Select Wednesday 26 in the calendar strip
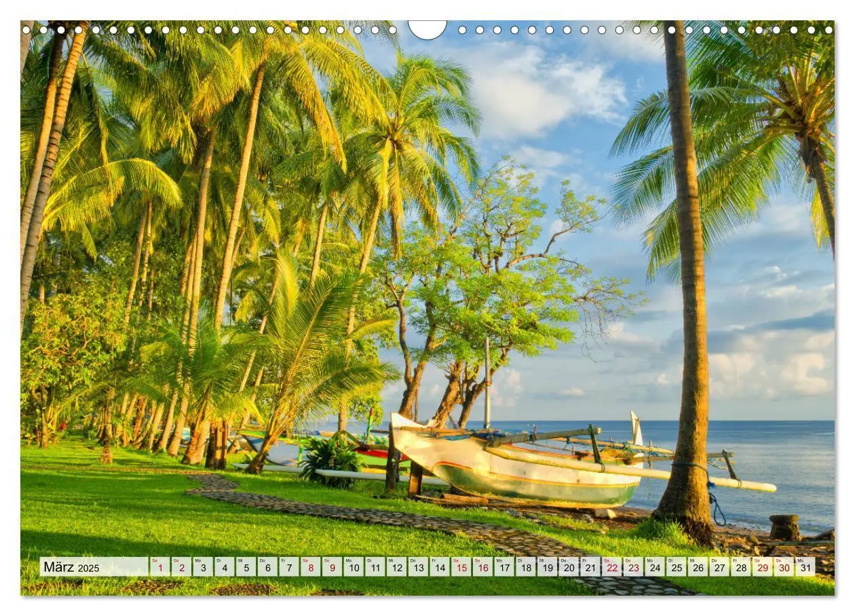The image size is (855, 616). click(698, 567)
